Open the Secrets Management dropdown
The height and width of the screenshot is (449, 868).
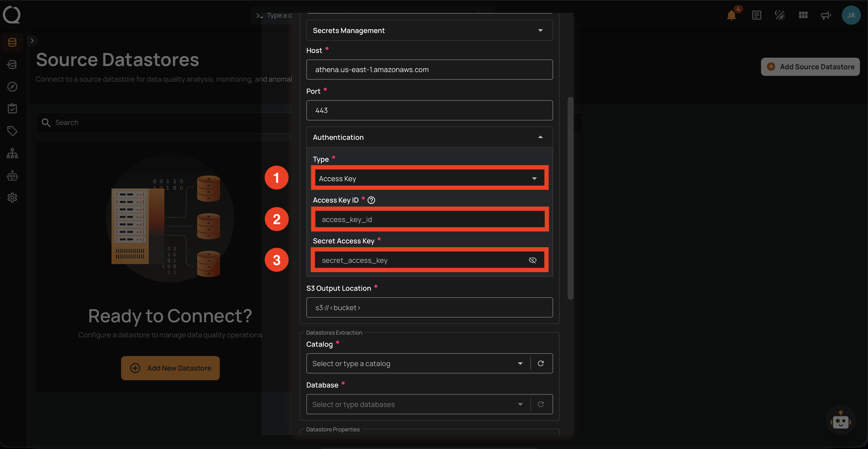pyautogui.click(x=430, y=30)
